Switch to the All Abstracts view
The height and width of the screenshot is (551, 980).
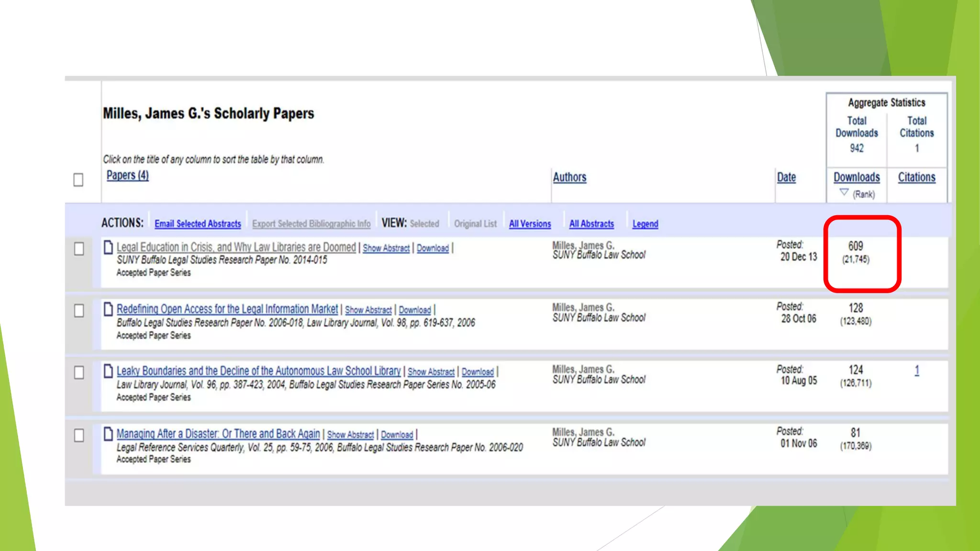click(591, 224)
